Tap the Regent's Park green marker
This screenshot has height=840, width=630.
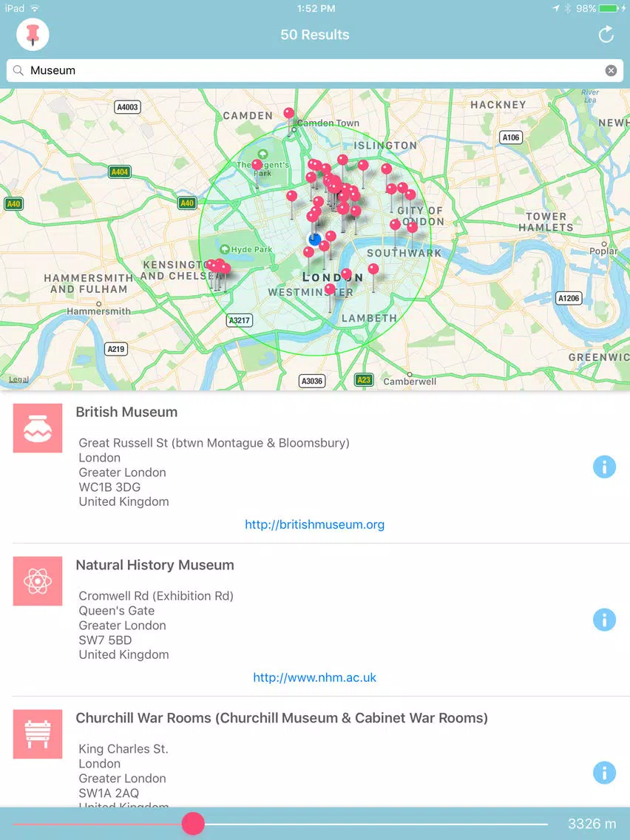click(262, 155)
